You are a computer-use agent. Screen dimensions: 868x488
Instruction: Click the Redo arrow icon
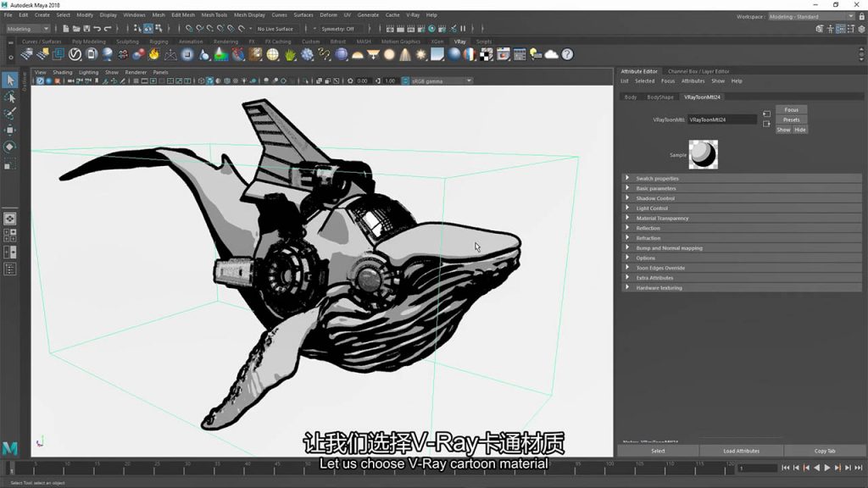click(x=108, y=29)
